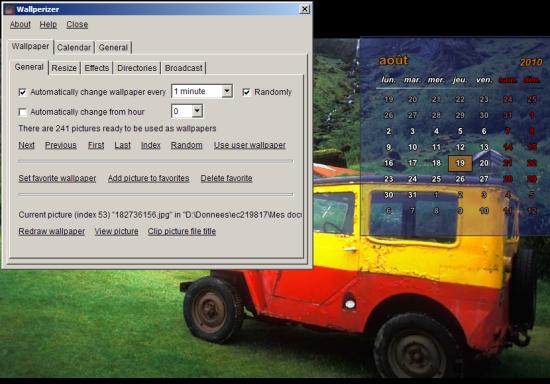550x384 pixels.
Task: Enable Automatically change from hour checkbox
Action: (x=22, y=112)
